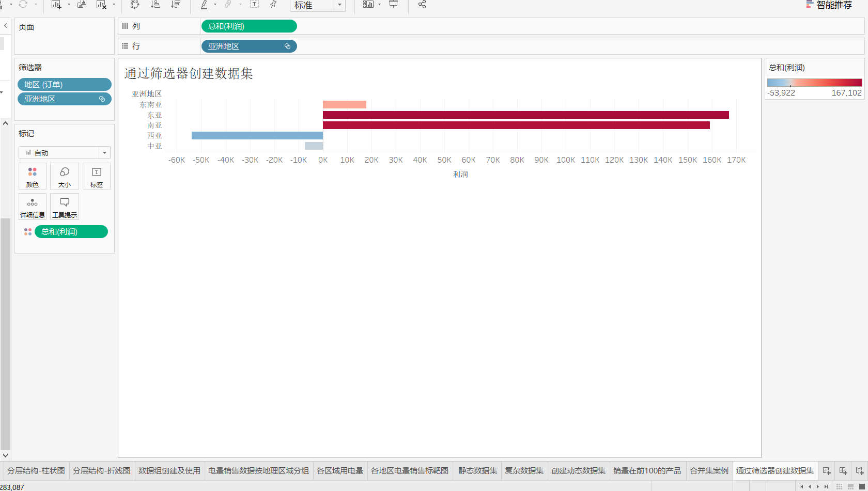This screenshot has width=868, height=491.
Task: Switch to 各区域用电量 sheet tab
Action: click(340, 471)
